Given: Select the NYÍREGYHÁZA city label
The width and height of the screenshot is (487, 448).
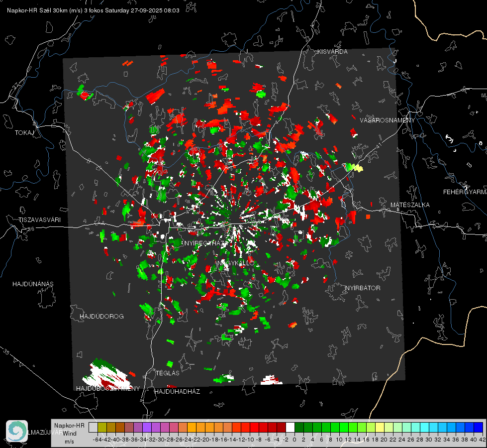Looking at the screenshot, I should (205, 243).
